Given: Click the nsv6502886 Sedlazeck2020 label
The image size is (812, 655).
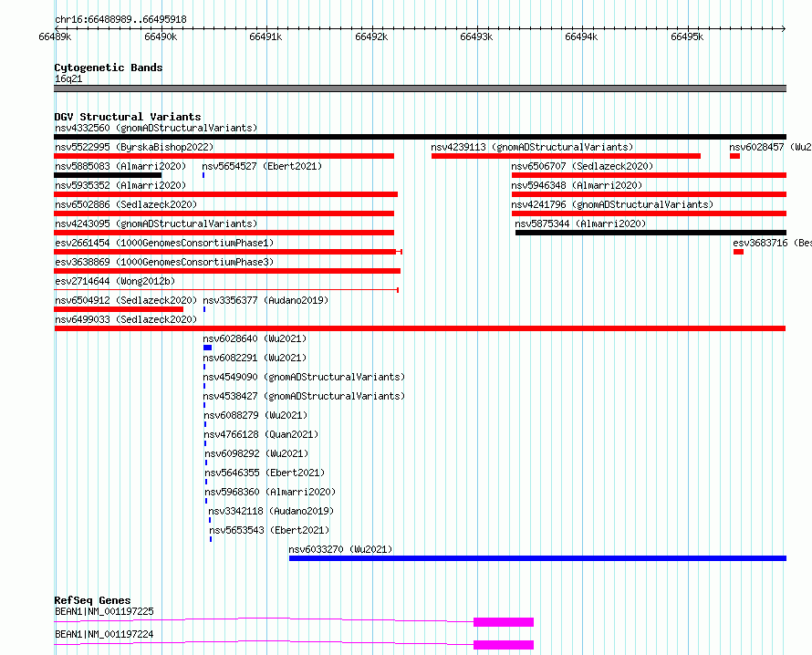Looking at the screenshot, I should (x=126, y=204).
